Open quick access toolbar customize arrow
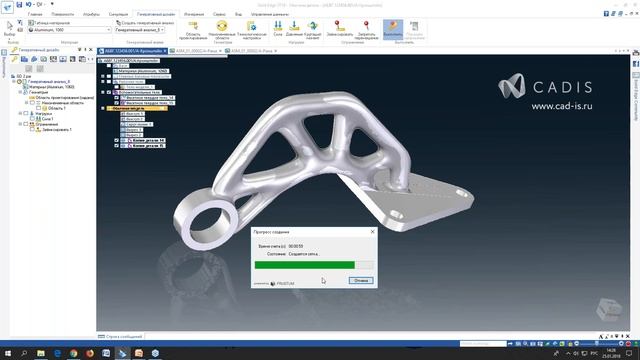The height and width of the screenshot is (360, 640). [52, 4]
